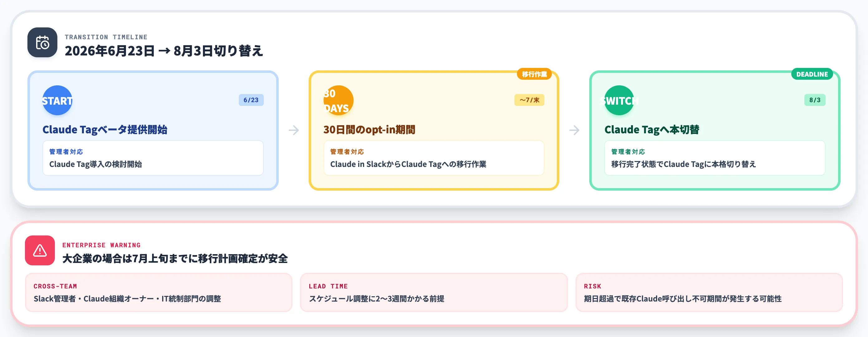Click the red warning triangle icon
Screen dimensions: 868x337
click(x=40, y=250)
